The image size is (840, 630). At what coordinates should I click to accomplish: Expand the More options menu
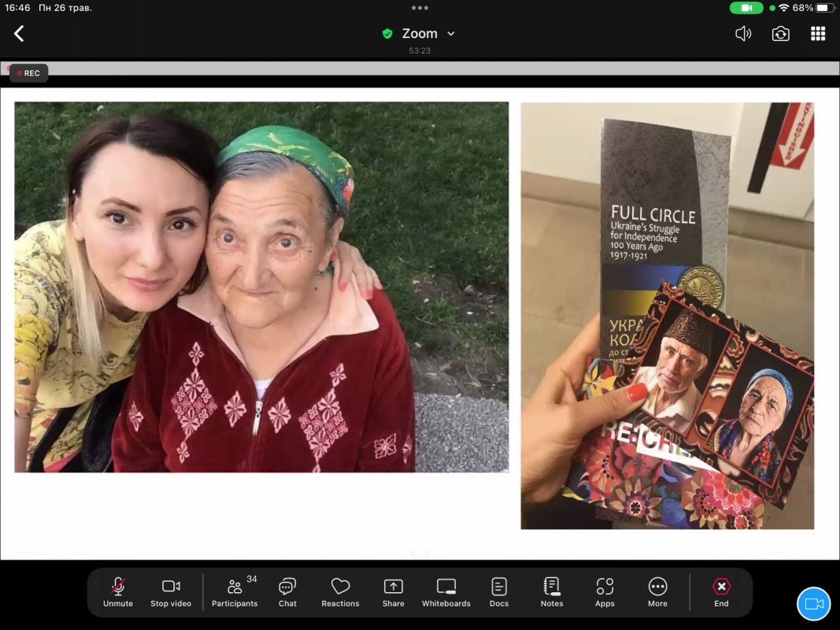point(657,592)
